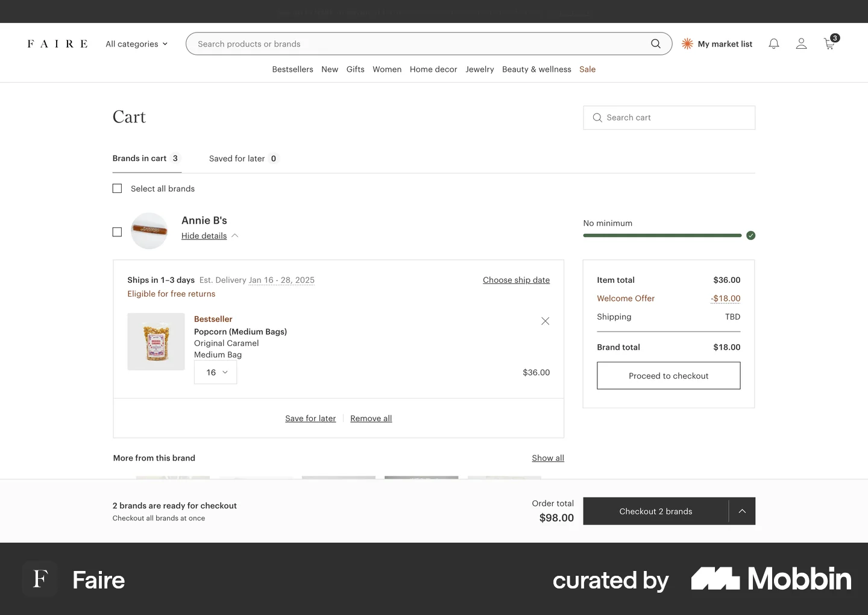This screenshot has width=868, height=615.
Task: Click the no minimum progress bar
Action: [662, 236]
